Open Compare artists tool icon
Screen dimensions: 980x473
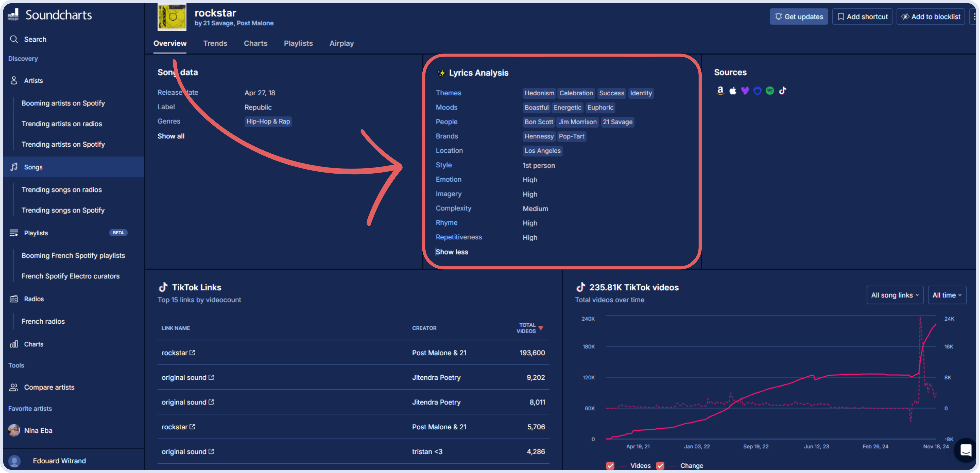[x=14, y=387]
